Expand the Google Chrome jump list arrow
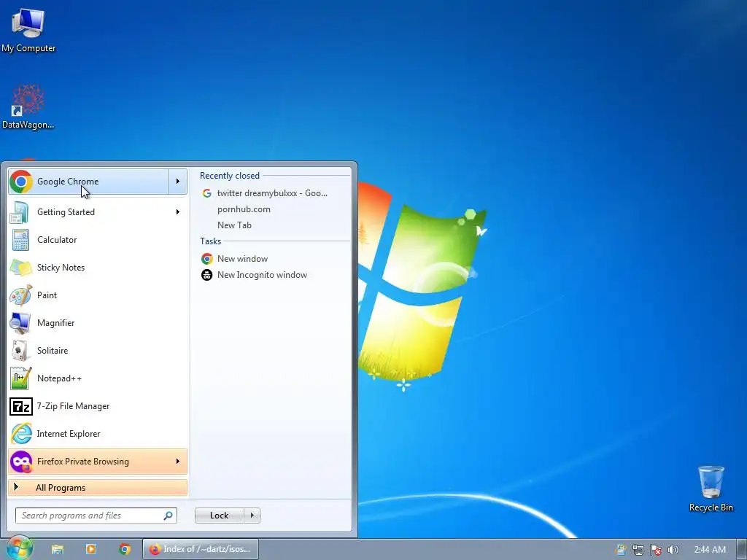747x560 pixels. pos(178,182)
